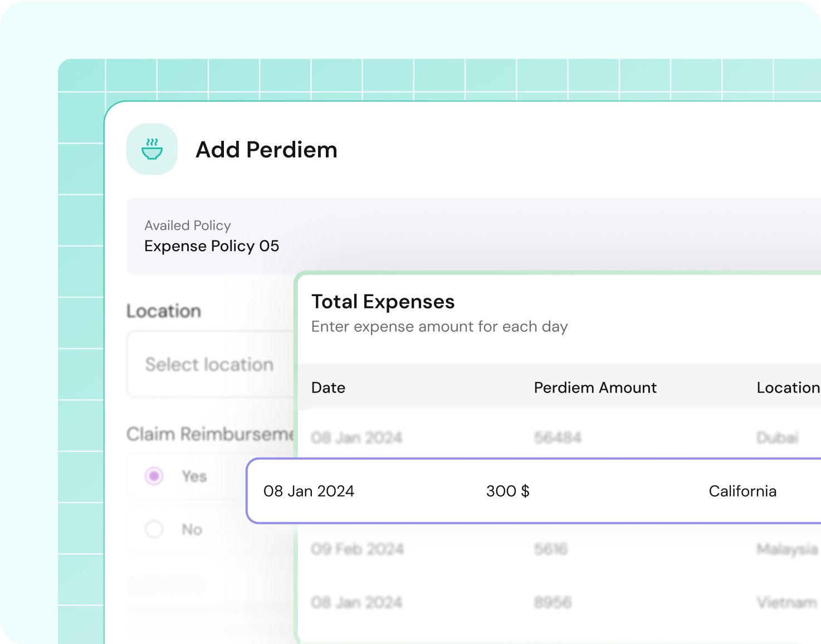The image size is (821, 644).
Task: Click the 09 Feb 2024 date cell
Action: click(358, 549)
